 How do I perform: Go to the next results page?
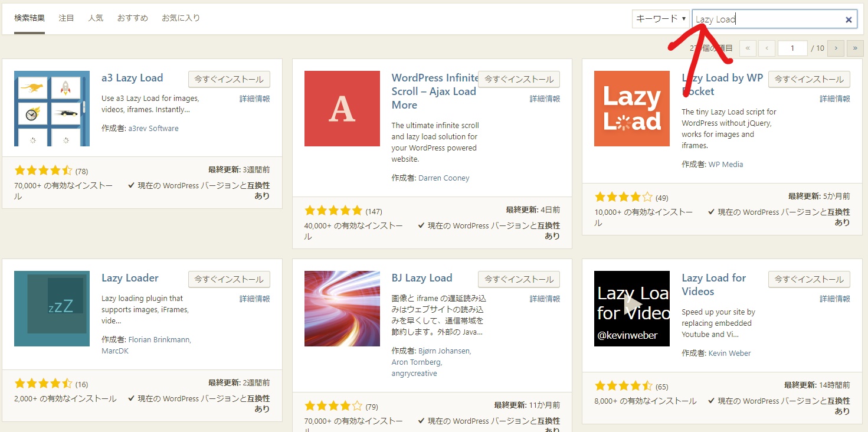[x=836, y=48]
